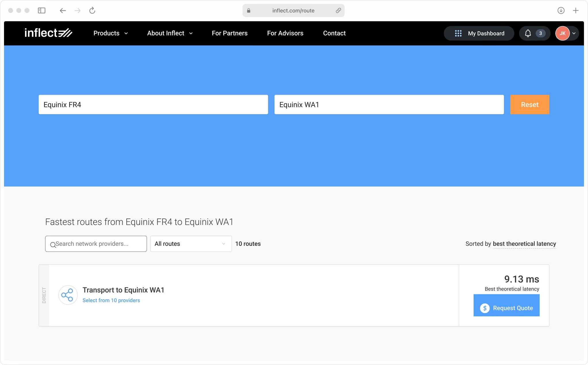Expand the Products menu

coord(111,33)
